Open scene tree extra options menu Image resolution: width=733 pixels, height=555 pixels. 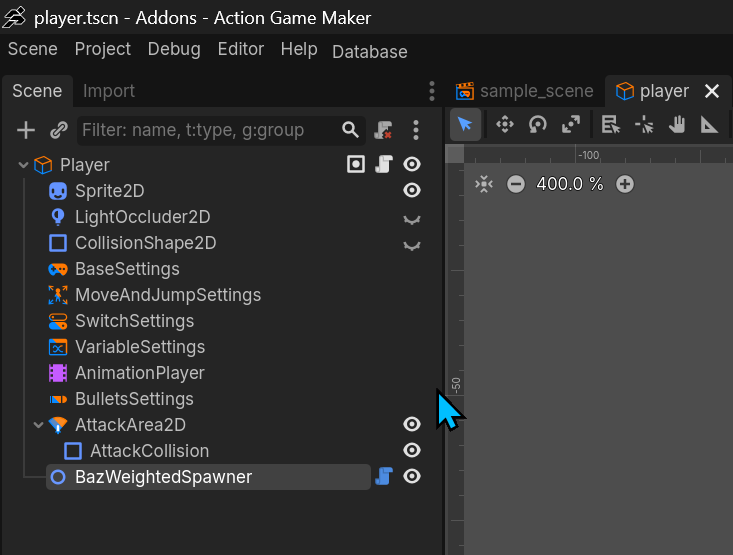[x=416, y=130]
